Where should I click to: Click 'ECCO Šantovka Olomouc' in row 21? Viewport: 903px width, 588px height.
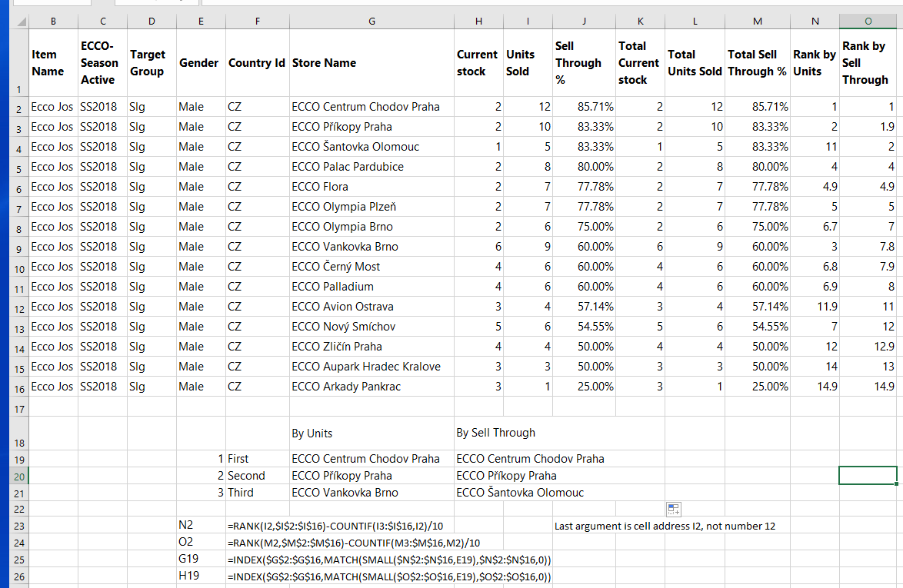pyautogui.click(x=520, y=493)
